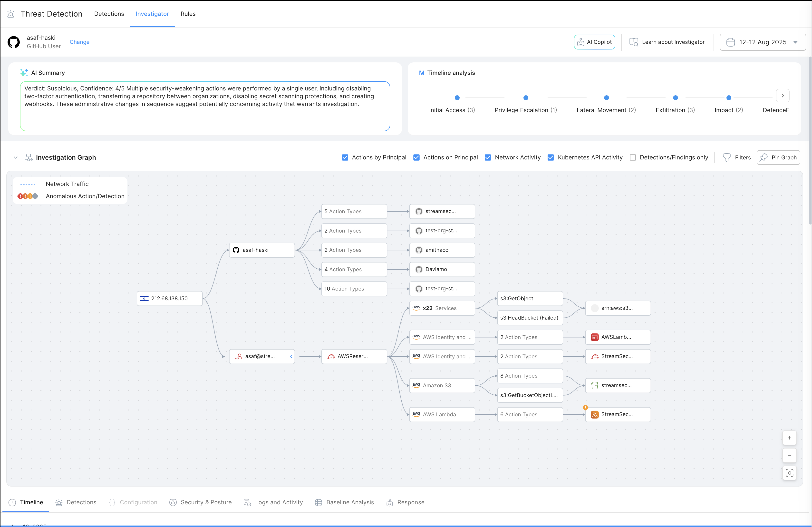This screenshot has height=527, width=812.
Task: Select the asaf-haski GitHub graph node
Action: pos(262,250)
